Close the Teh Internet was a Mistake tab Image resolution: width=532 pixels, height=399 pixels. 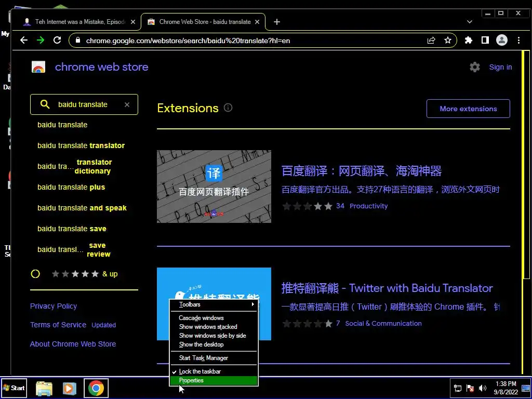(133, 22)
